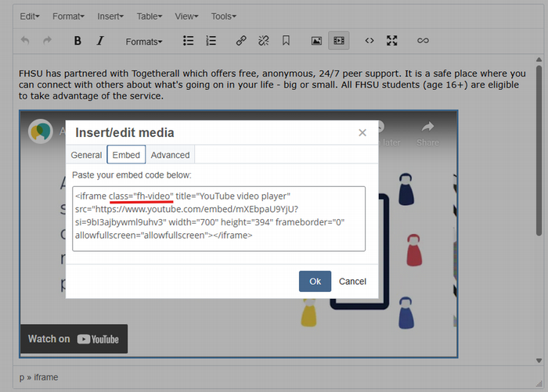This screenshot has width=548, height=392.
Task: Click the Ok button
Action: [315, 282]
